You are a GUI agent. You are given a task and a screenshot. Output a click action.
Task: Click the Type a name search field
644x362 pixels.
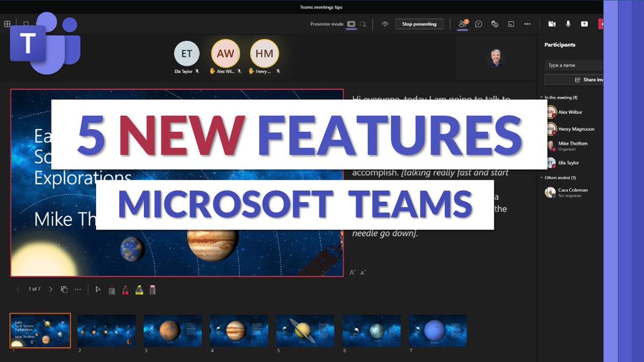[x=574, y=65]
